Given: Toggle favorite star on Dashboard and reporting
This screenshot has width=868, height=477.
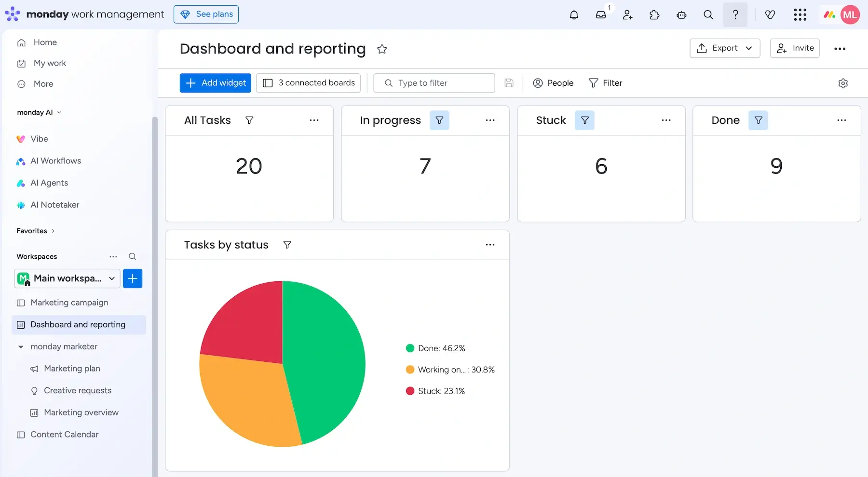Looking at the screenshot, I should pos(382,49).
